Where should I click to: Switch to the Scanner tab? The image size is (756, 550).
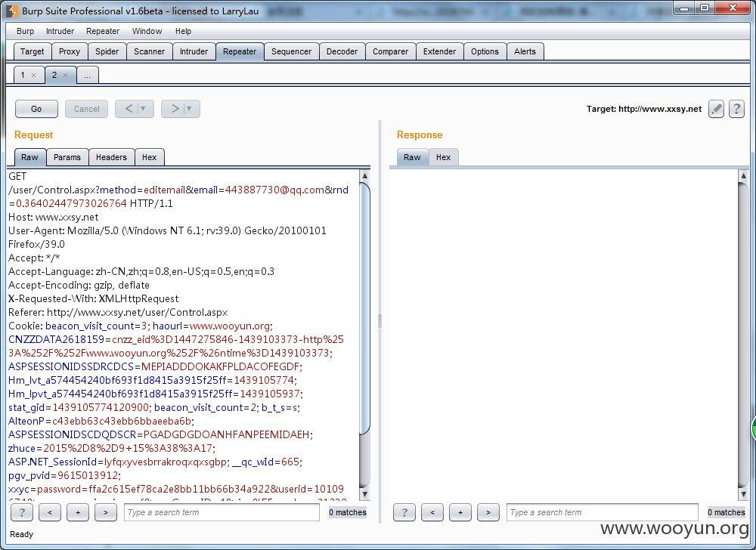[149, 51]
